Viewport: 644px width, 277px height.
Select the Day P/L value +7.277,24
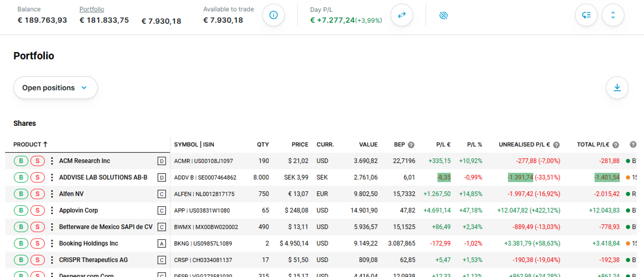(x=333, y=20)
